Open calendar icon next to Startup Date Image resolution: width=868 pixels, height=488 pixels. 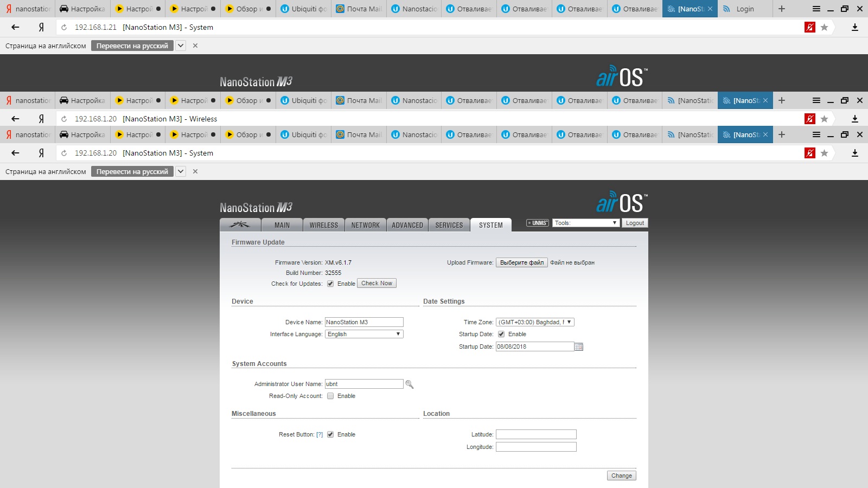click(579, 347)
